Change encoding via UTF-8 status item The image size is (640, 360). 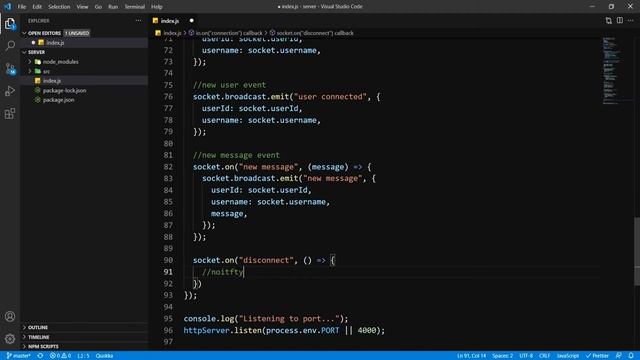point(526,356)
